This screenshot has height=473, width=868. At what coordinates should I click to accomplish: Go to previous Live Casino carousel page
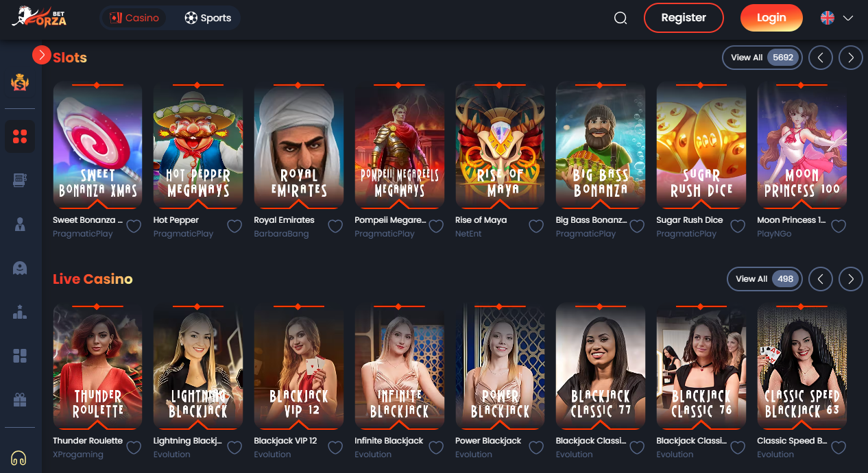(x=821, y=279)
